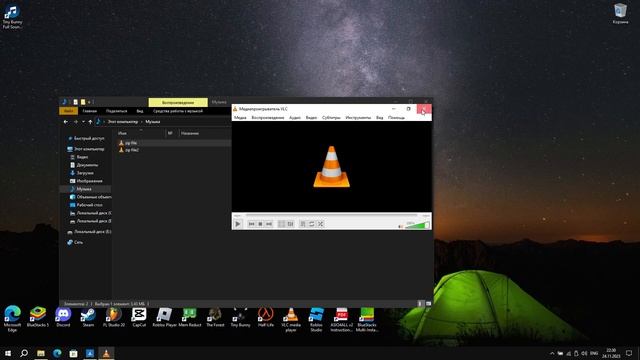Open taskbar search magnifier
The width and height of the screenshot is (640, 360).
pos(24,353)
